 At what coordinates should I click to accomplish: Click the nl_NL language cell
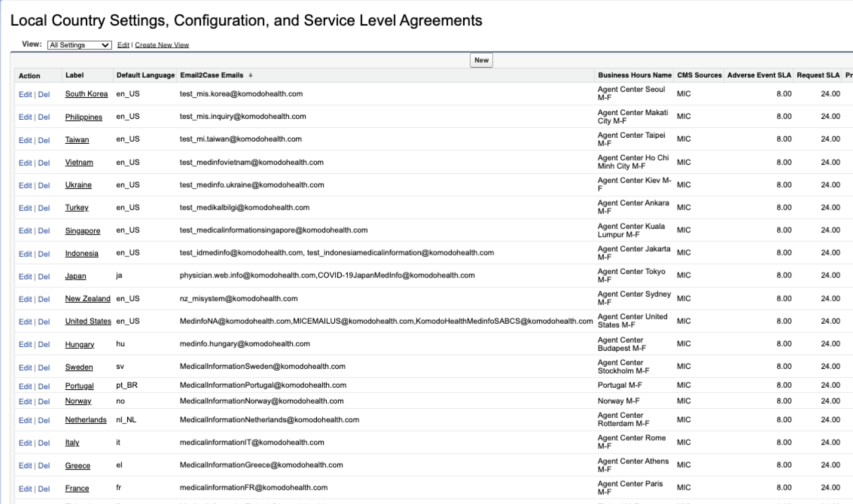click(x=126, y=420)
